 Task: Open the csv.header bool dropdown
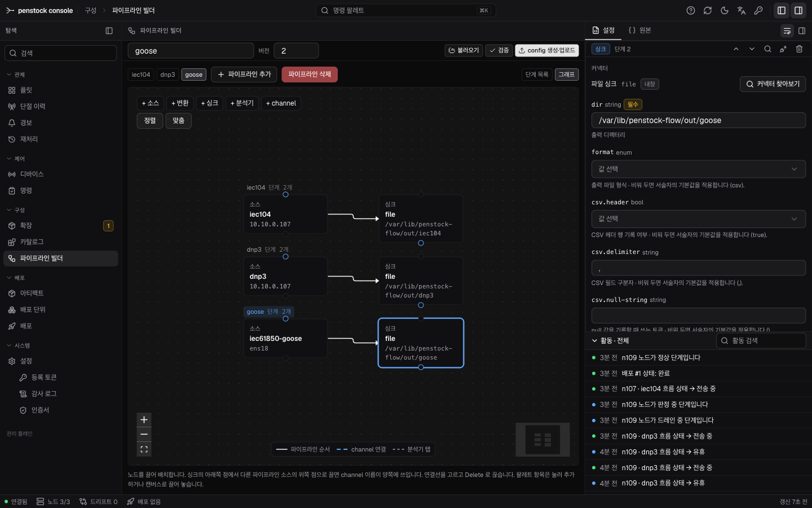click(698, 219)
